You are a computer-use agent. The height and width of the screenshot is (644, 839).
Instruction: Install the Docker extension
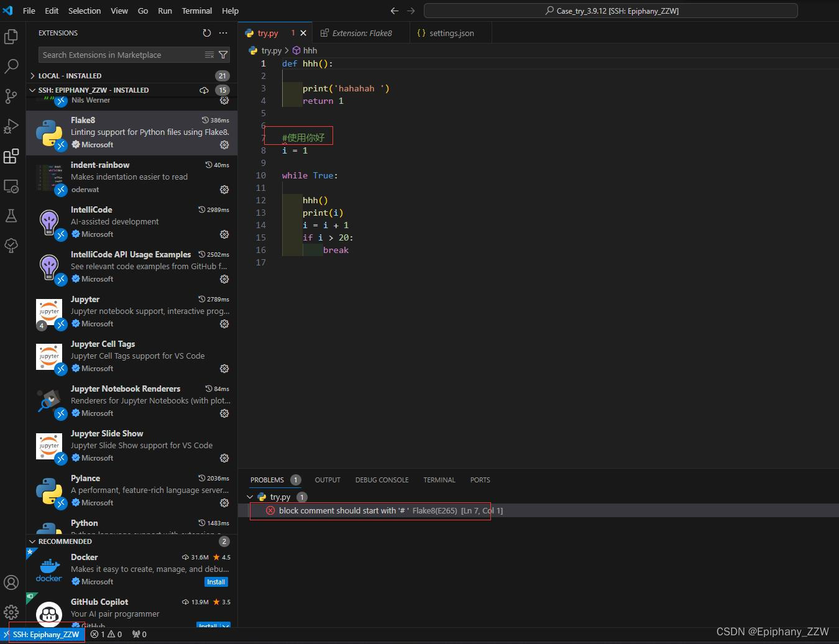(216, 582)
